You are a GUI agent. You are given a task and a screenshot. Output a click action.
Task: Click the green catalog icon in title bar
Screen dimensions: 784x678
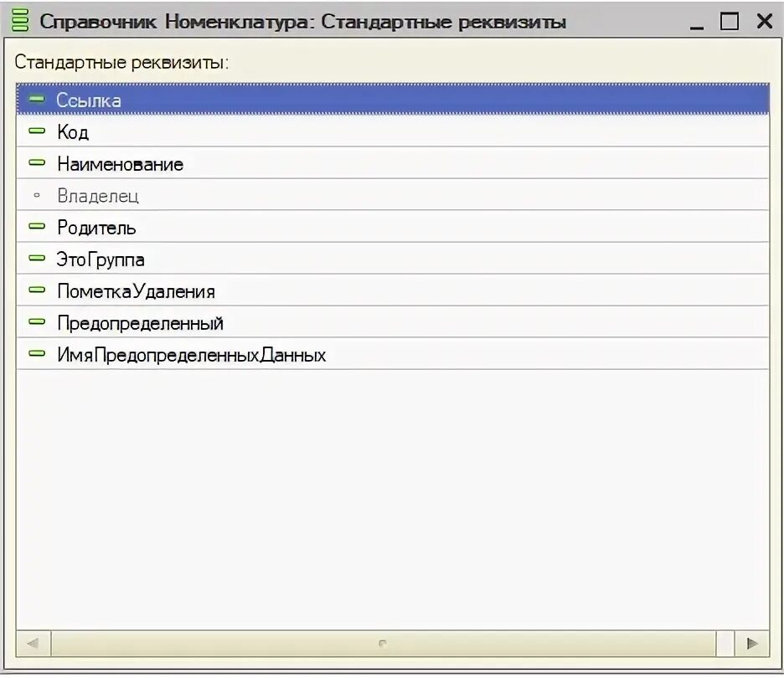tap(20, 20)
